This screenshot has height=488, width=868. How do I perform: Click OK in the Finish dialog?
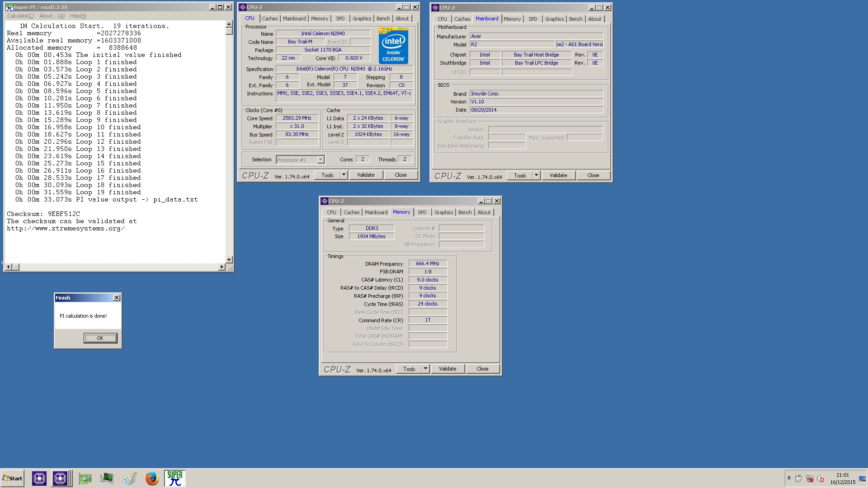(100, 338)
